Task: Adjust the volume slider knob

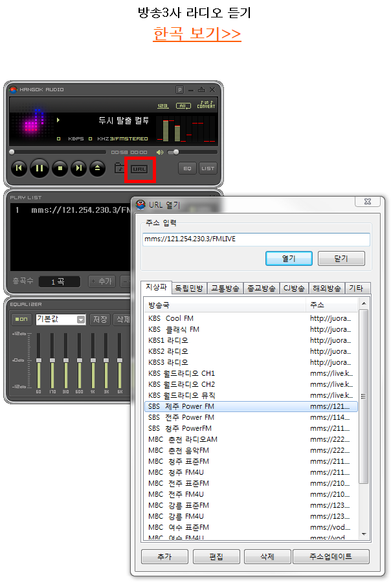Action: tap(176, 152)
